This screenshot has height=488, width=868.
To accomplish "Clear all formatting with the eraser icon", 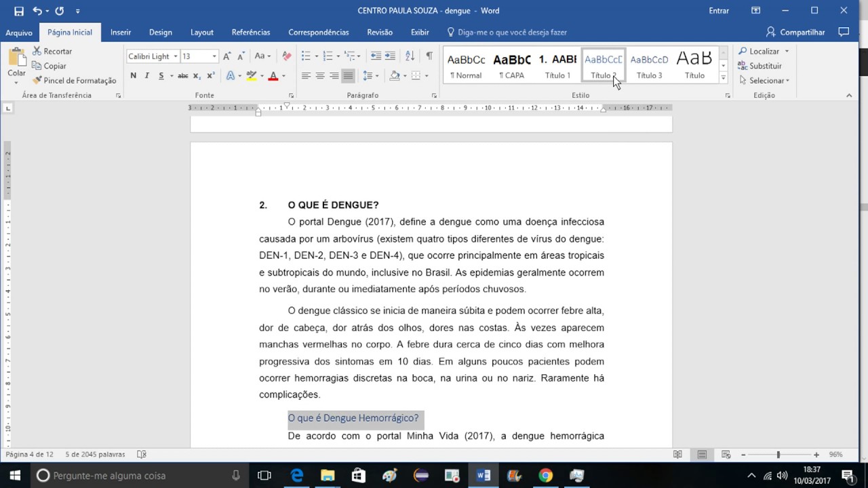I will (287, 56).
